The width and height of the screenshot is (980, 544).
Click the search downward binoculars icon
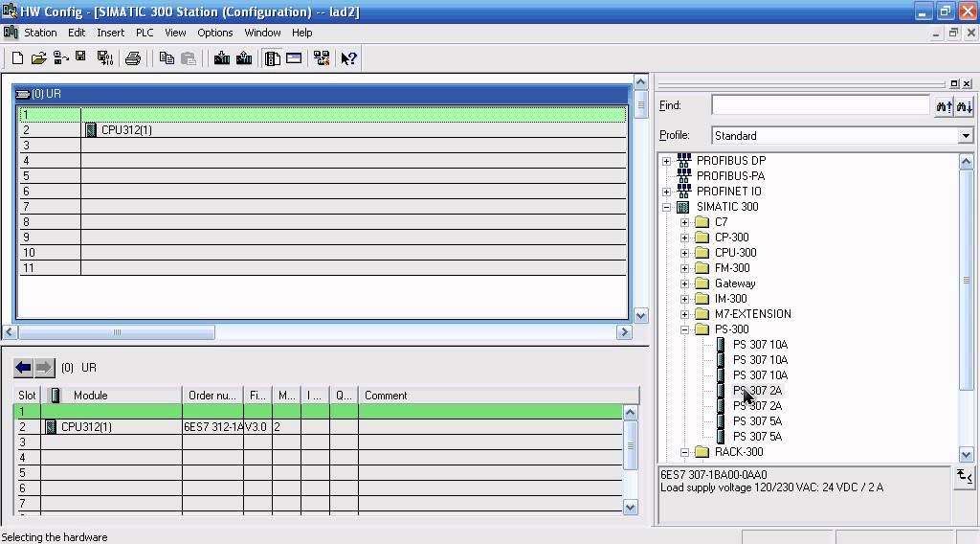coord(964,106)
